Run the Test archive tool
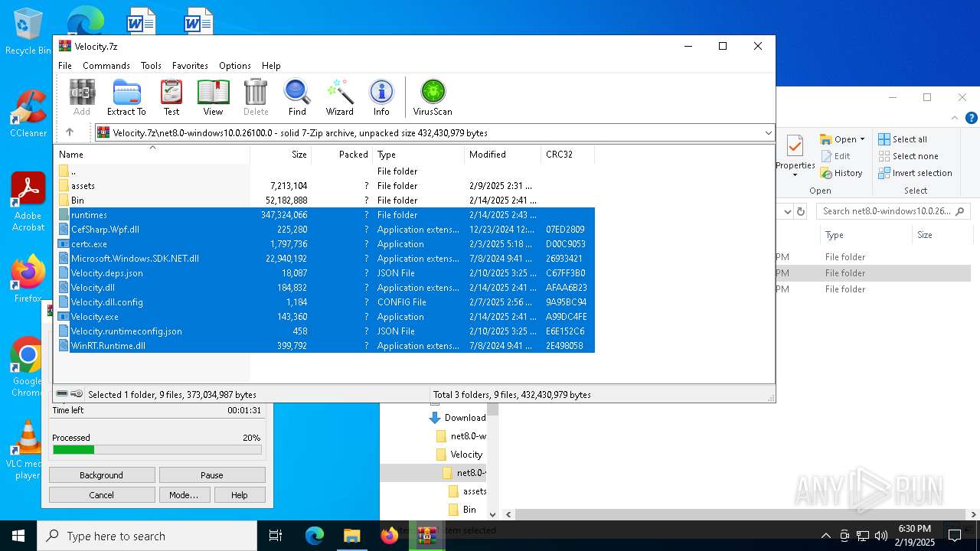Screen dimensions: 980x551 171,97
